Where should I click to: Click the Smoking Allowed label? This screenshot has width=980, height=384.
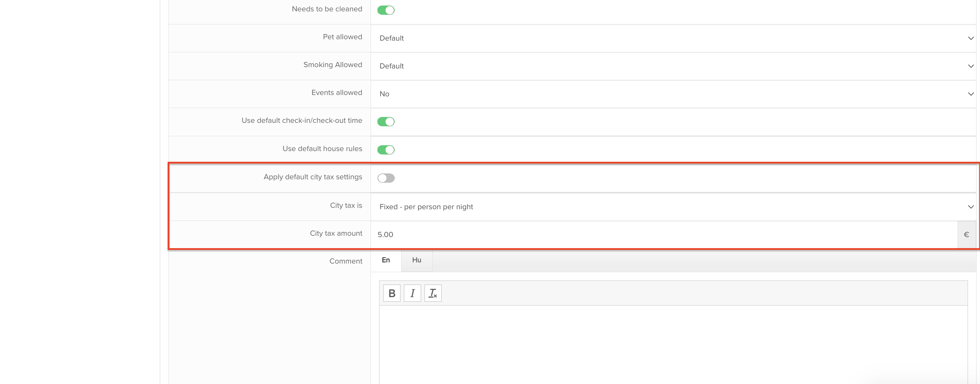pyautogui.click(x=332, y=65)
